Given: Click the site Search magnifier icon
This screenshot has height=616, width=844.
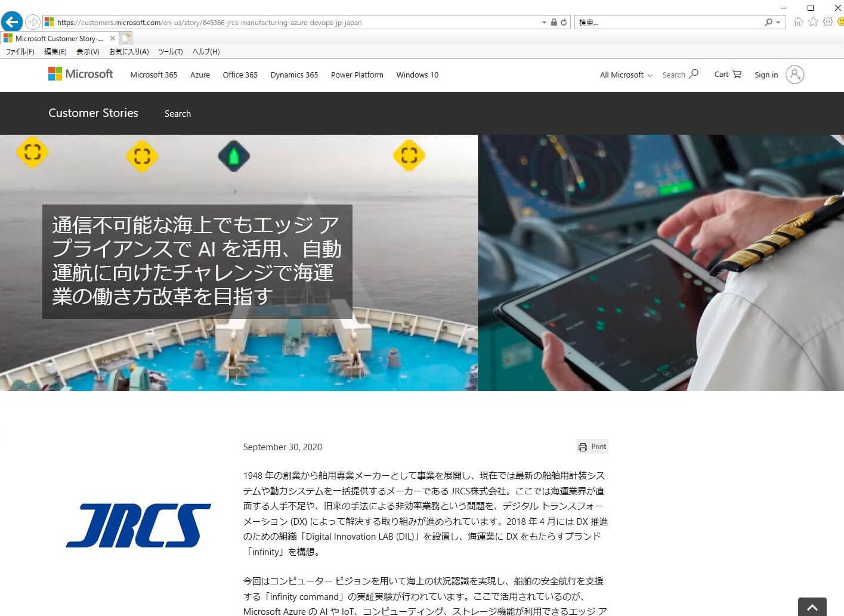Looking at the screenshot, I should click(694, 74).
